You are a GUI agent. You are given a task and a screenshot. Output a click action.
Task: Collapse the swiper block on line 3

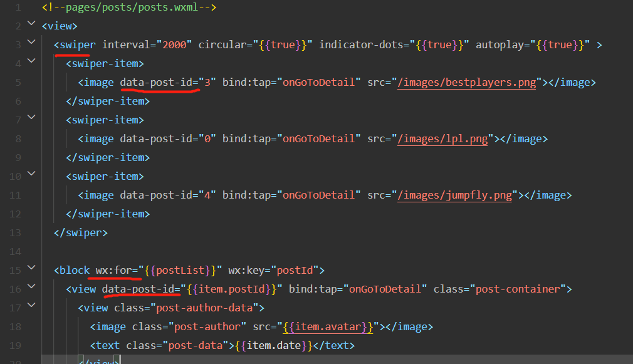click(x=31, y=42)
